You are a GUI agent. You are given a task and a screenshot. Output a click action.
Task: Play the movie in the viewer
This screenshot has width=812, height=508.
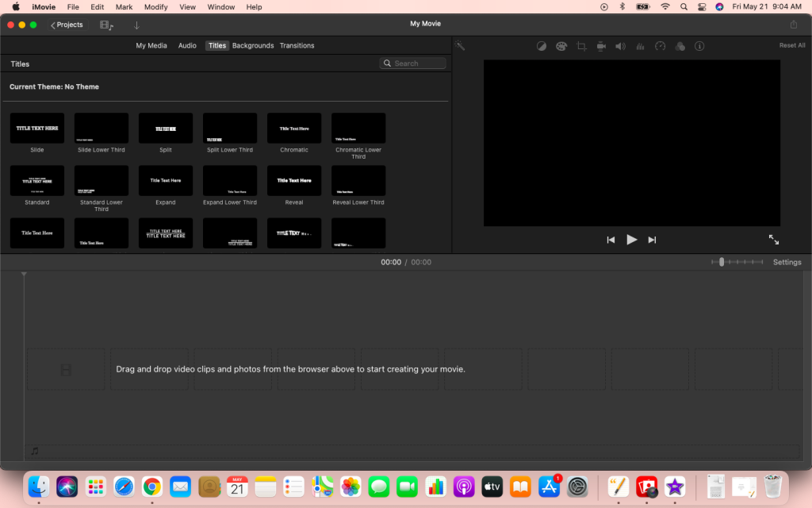(631, 240)
